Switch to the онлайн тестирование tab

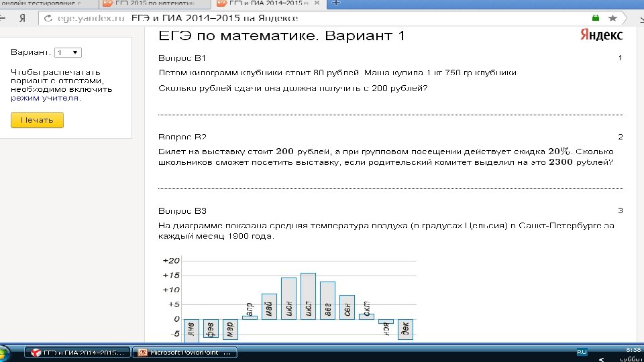point(48,3)
